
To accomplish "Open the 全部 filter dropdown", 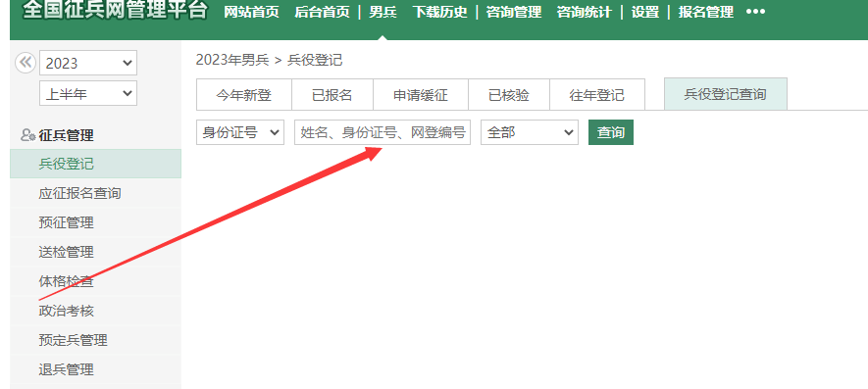I will [530, 132].
